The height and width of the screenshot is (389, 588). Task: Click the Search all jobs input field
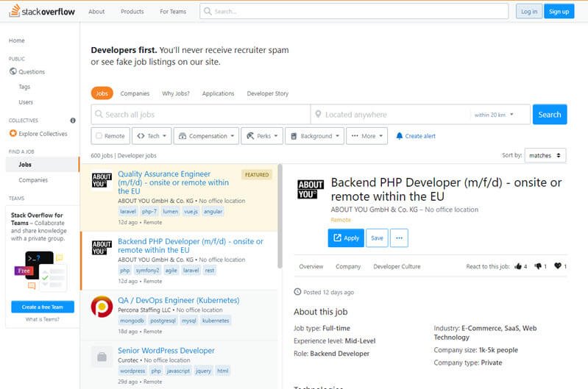pyautogui.click(x=201, y=114)
